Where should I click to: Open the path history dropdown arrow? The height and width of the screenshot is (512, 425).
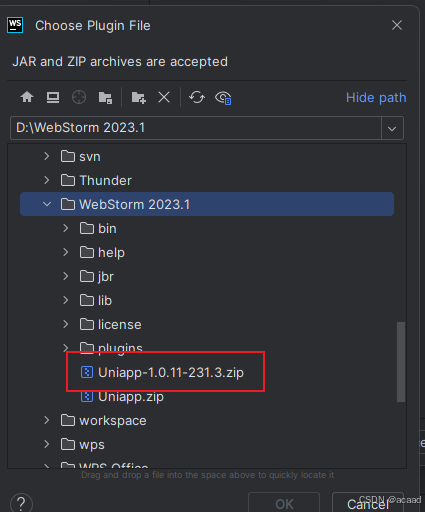(392, 128)
